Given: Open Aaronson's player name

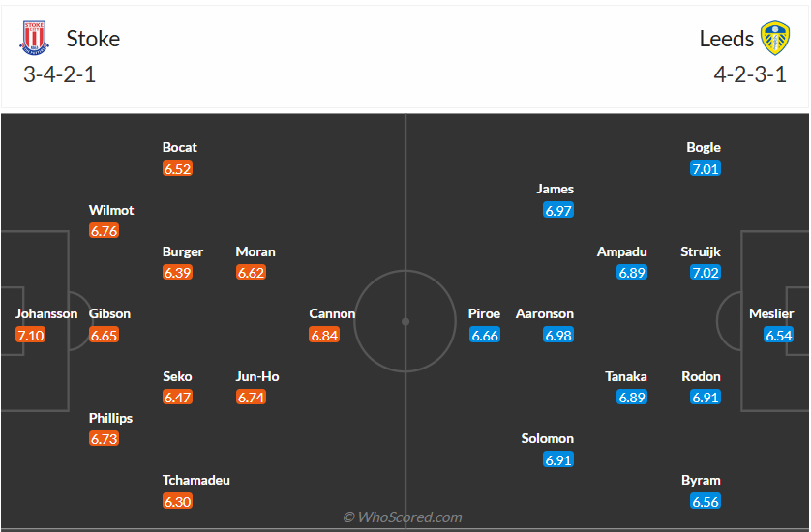Looking at the screenshot, I should [545, 313].
